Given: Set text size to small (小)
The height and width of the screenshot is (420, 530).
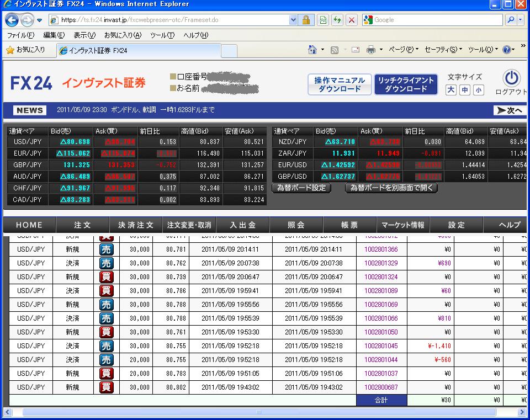Looking at the screenshot, I should click(478, 90).
